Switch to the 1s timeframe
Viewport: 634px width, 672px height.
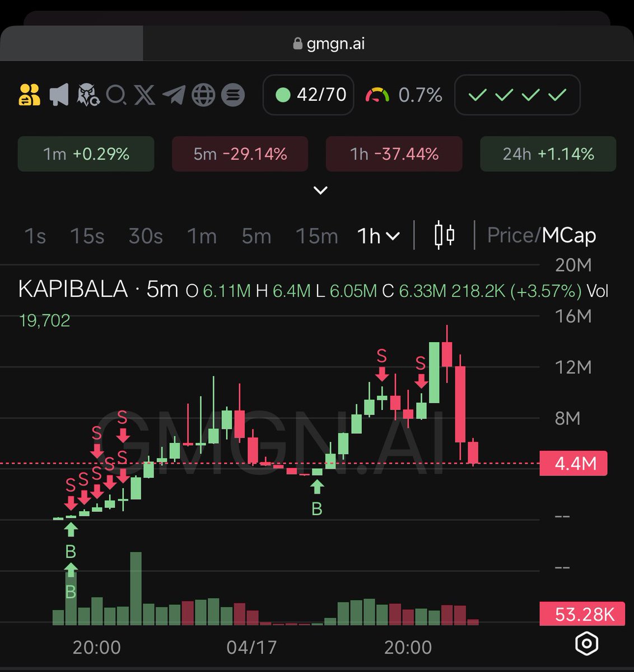35,236
